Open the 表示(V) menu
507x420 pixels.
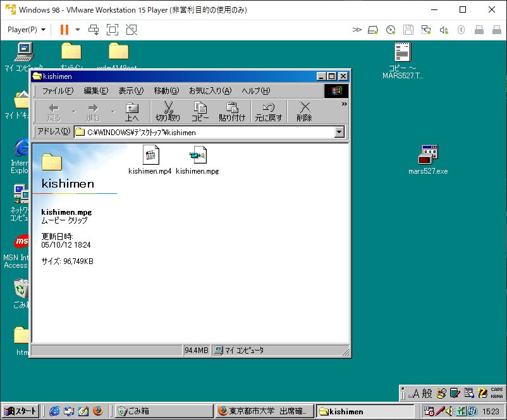[131, 91]
